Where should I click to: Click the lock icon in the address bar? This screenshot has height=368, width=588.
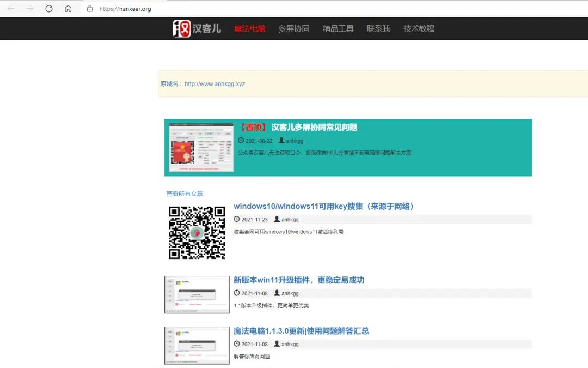90,9
